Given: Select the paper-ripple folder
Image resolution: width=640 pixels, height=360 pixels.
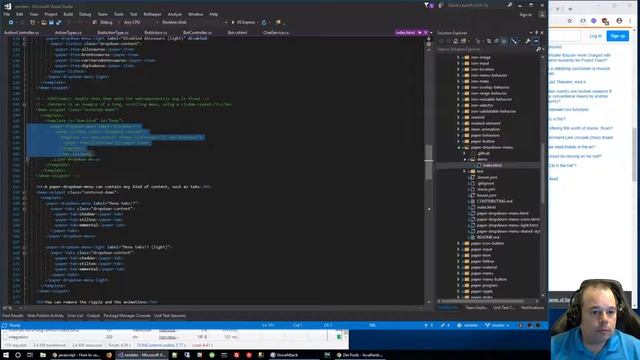Looking at the screenshot, I should [x=482, y=291].
